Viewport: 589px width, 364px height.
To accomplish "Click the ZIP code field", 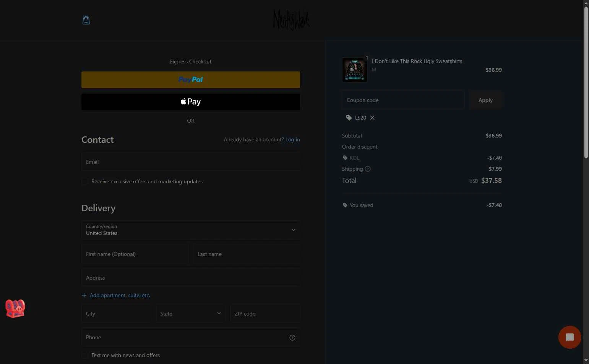I will [265, 314].
